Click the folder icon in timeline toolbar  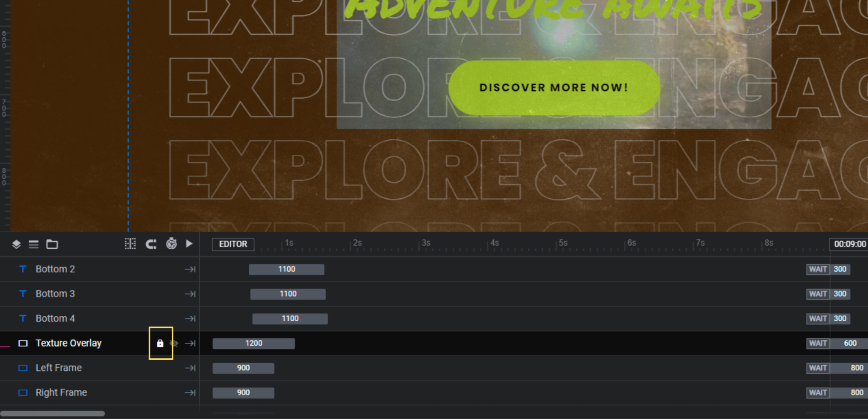click(52, 244)
